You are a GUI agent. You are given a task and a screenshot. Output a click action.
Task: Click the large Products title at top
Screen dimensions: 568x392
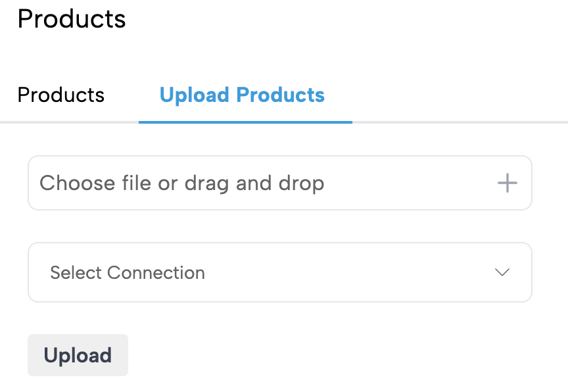pyautogui.click(x=72, y=18)
